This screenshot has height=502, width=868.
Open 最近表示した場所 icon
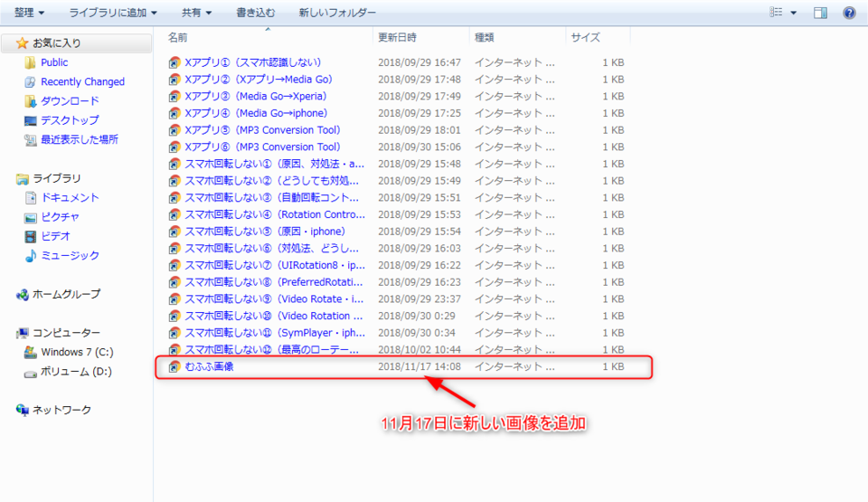point(30,139)
